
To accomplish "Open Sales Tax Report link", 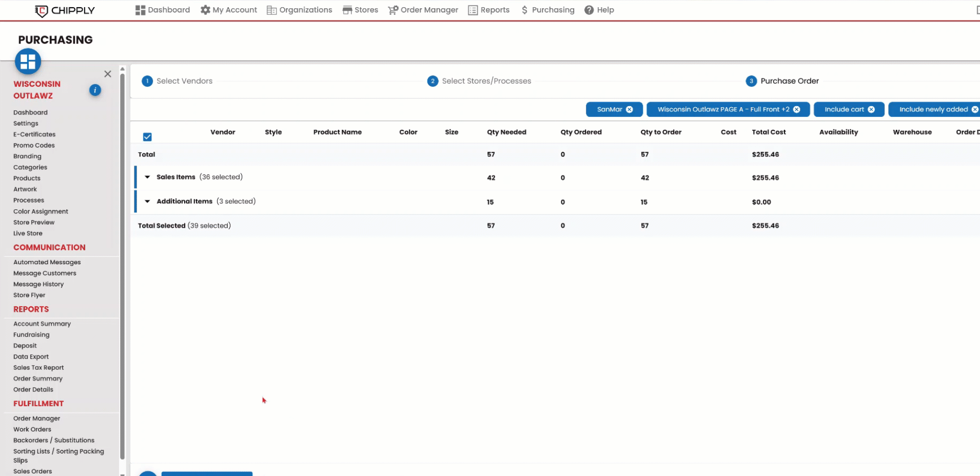I will (x=38, y=368).
